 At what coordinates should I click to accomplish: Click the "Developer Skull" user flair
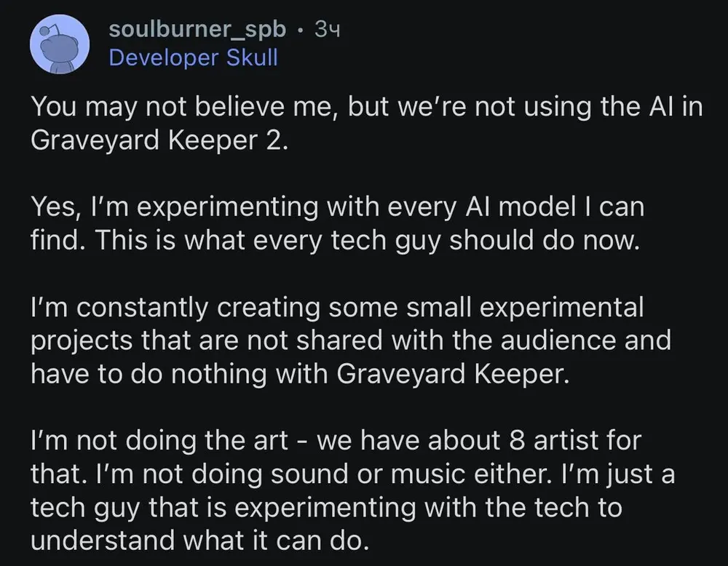click(x=193, y=57)
